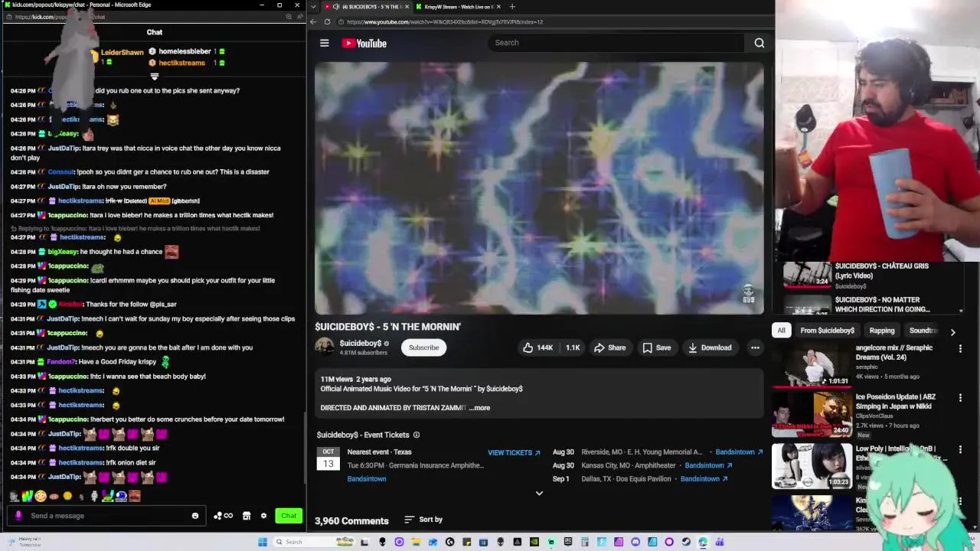The width and height of the screenshot is (980, 551).
Task: Go to the YouTube home logo
Action: click(x=364, y=43)
